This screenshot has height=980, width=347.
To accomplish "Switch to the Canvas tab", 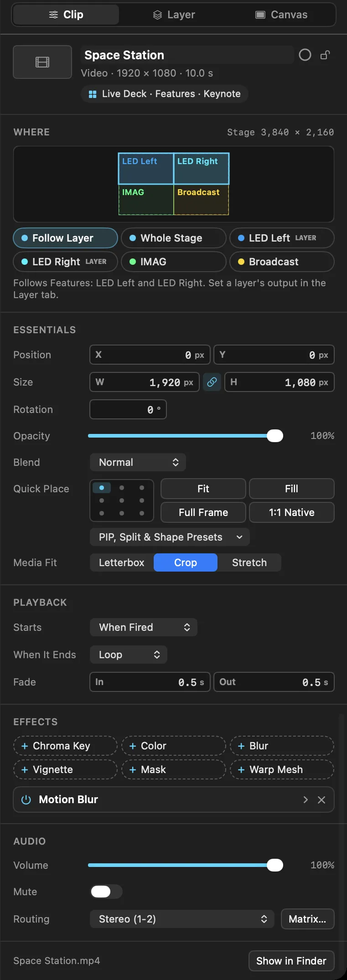I will tap(281, 15).
